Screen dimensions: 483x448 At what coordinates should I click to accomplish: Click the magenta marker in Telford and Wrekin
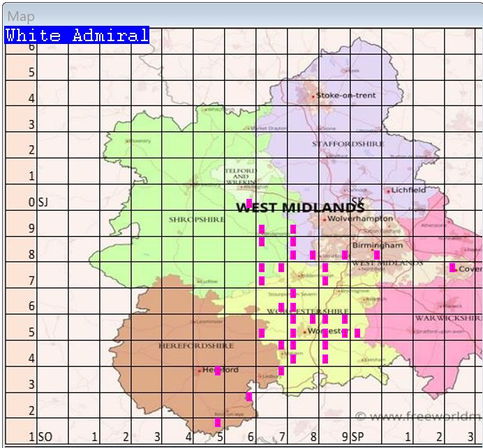pyautogui.click(x=249, y=203)
